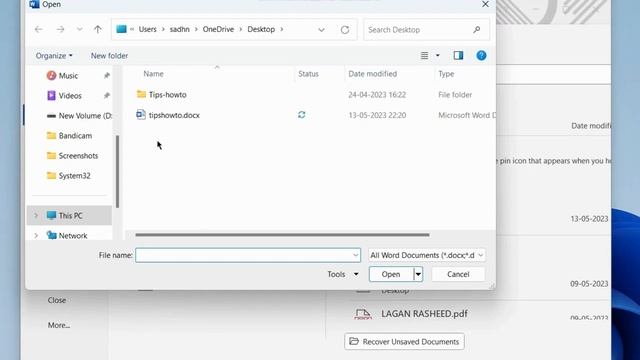Close the Open dialog window
Screen dimensions: 640x360
(x=485, y=4)
